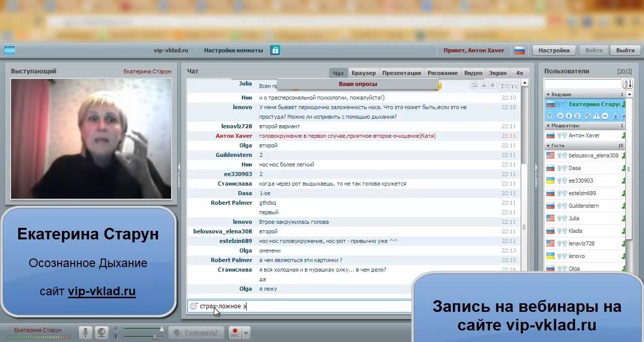This screenshot has width=644, height=342.
Task: Click the warning triangle chat toolbar icon
Action: 484,85
